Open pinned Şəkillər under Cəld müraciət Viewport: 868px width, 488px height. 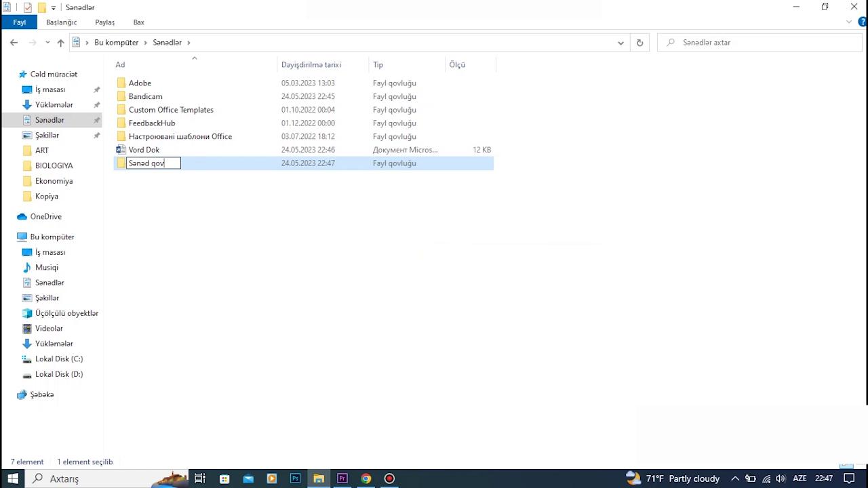coord(47,135)
